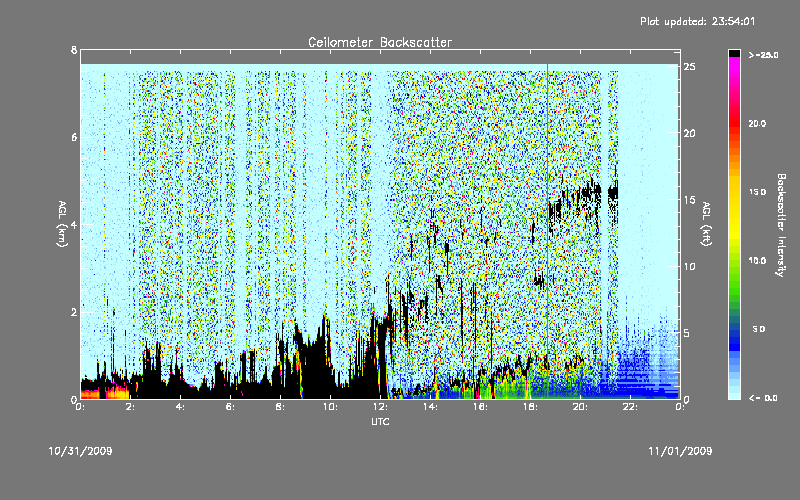Click the '5.0' colorbar tick label
Viewport: 800px width, 500px height.
pyautogui.click(x=759, y=329)
